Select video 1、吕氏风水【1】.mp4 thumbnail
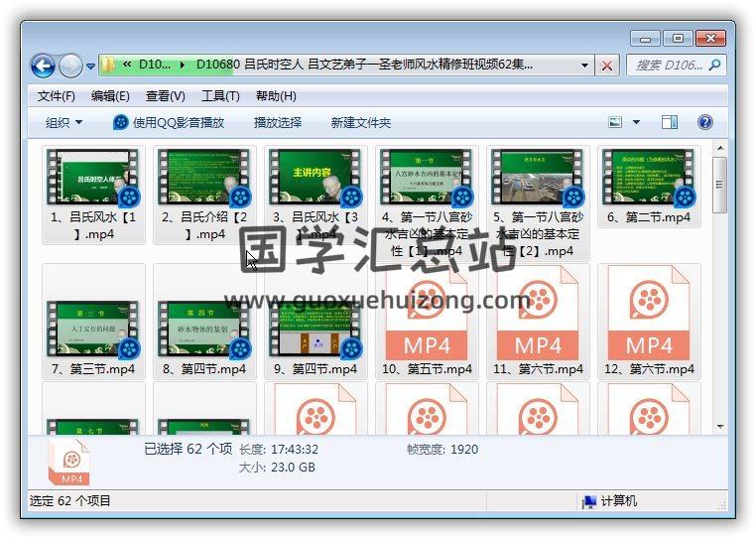 [x=93, y=177]
